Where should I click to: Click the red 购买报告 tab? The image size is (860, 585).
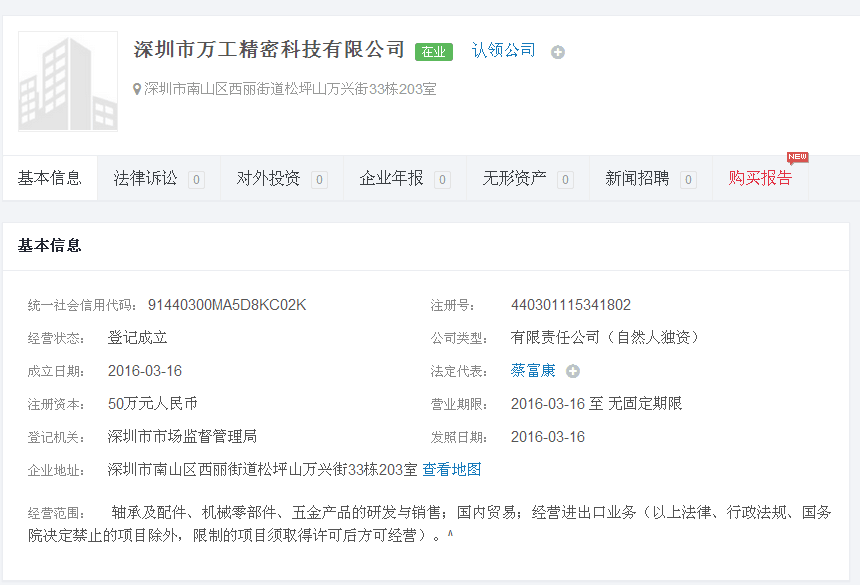pos(760,179)
